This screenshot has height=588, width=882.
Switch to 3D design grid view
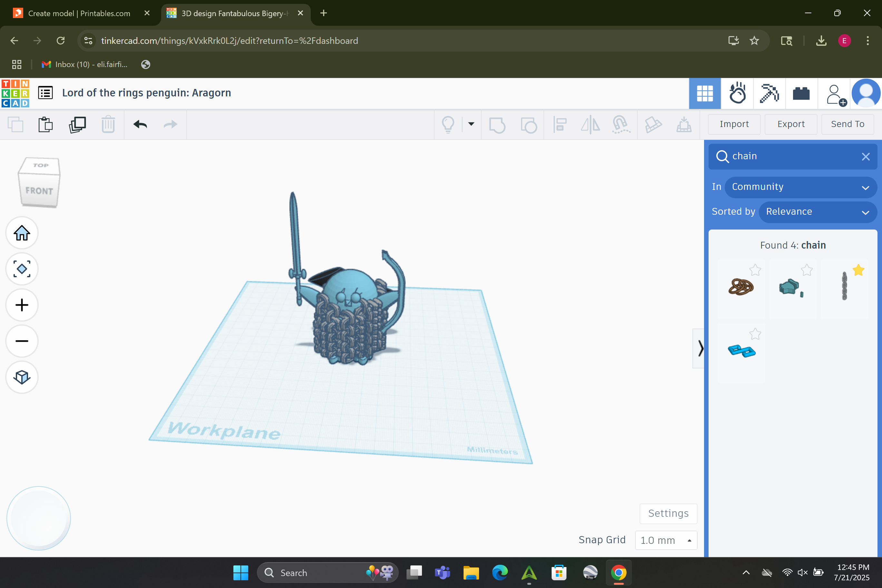coord(705,93)
